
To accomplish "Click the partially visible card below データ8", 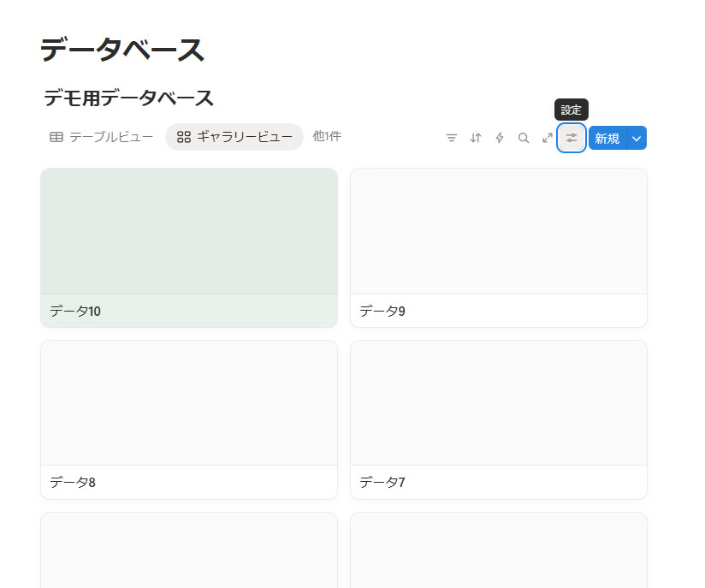I will point(189,550).
